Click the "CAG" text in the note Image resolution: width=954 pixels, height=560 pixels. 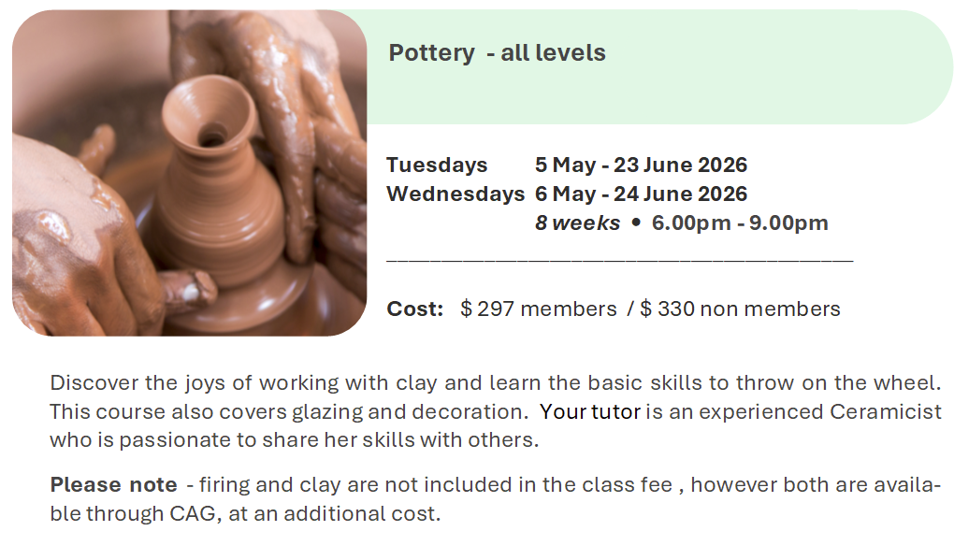point(193,514)
